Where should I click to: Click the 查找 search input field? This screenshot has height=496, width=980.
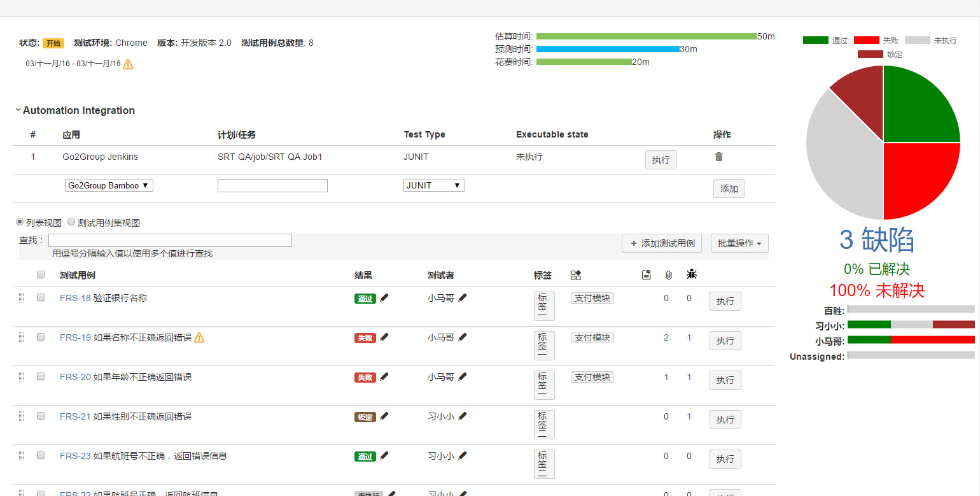pyautogui.click(x=170, y=240)
